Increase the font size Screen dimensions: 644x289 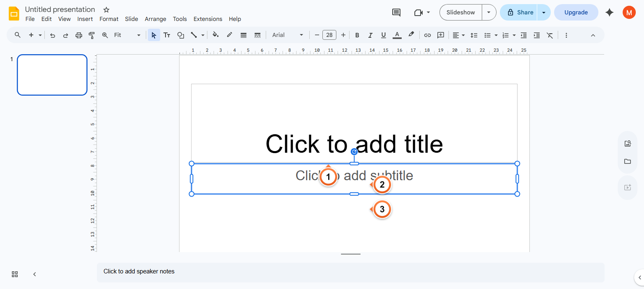(343, 35)
